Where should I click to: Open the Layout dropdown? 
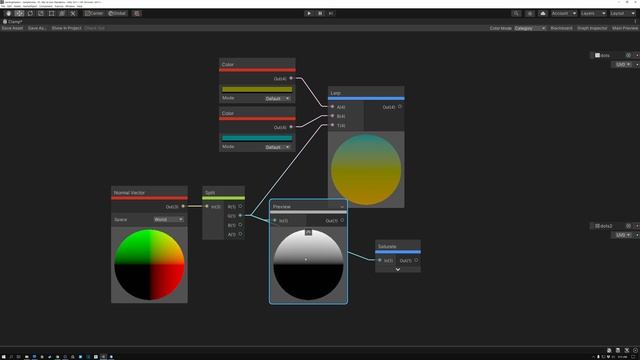point(623,13)
